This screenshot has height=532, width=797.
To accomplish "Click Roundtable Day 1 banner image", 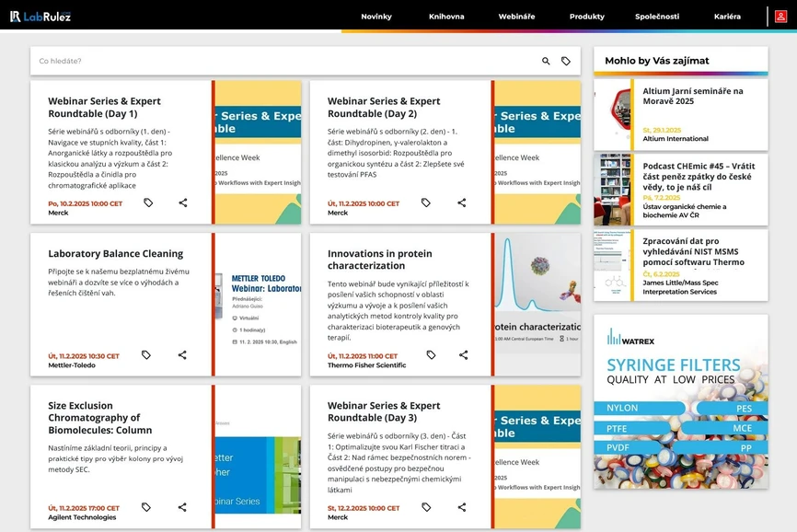I will click(259, 152).
